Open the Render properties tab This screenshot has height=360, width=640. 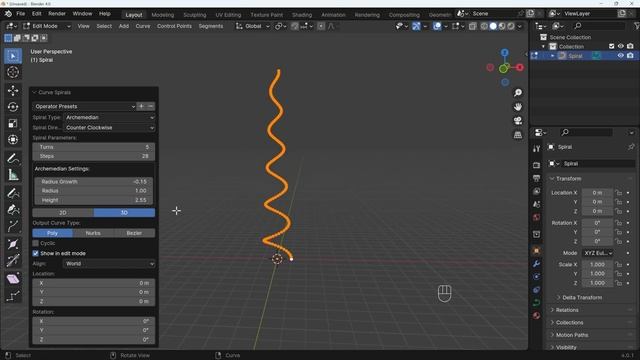536,165
